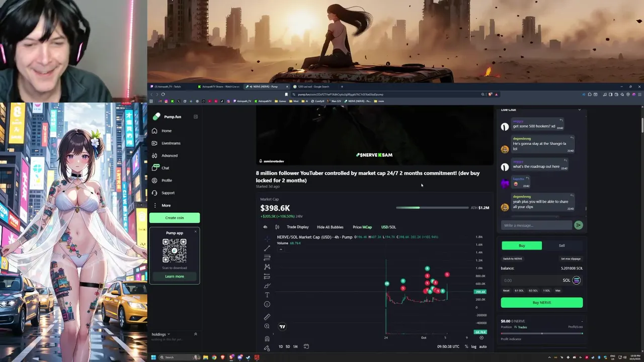Select the 1M chart range

[x=295, y=346]
